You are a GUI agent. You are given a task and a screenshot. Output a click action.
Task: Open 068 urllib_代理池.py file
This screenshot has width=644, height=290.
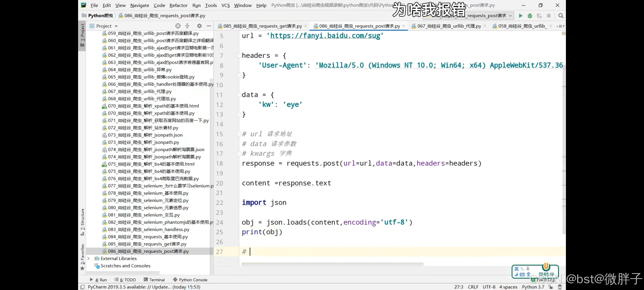139,99
